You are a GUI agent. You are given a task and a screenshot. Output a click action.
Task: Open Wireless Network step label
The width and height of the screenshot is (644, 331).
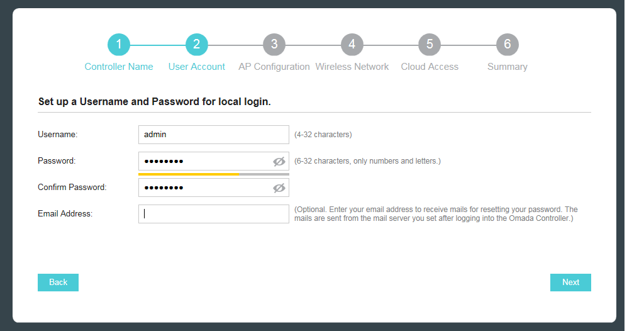point(352,67)
